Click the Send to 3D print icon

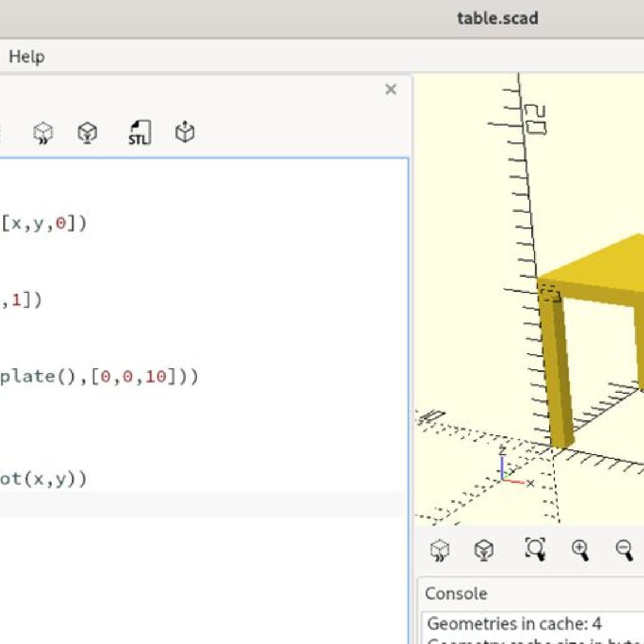coord(185,133)
